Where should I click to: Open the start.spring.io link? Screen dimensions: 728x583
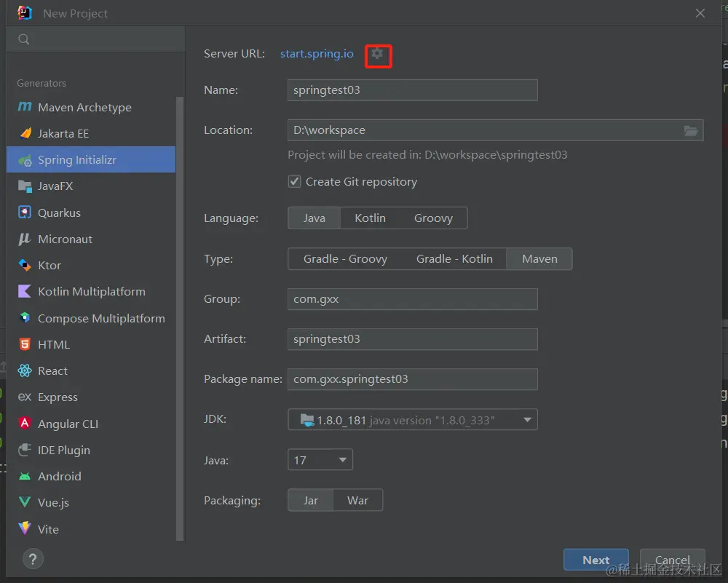317,54
